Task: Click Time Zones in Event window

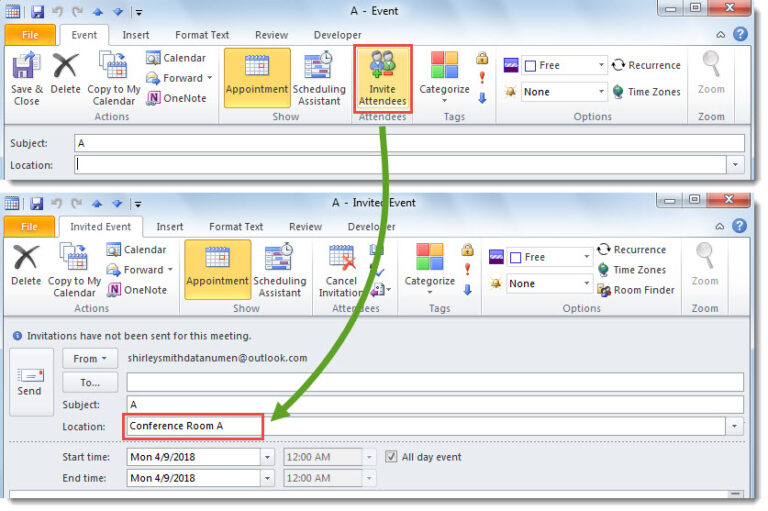Action: click(x=646, y=92)
